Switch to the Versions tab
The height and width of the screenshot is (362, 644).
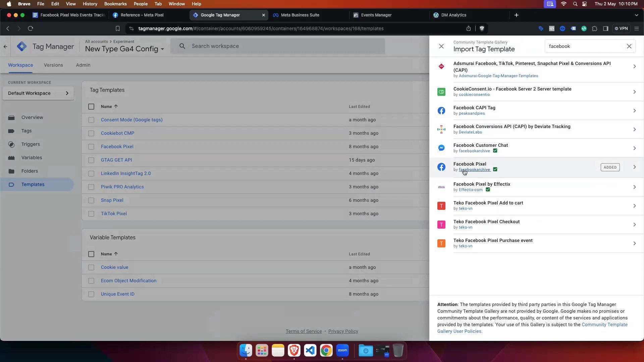point(53,65)
